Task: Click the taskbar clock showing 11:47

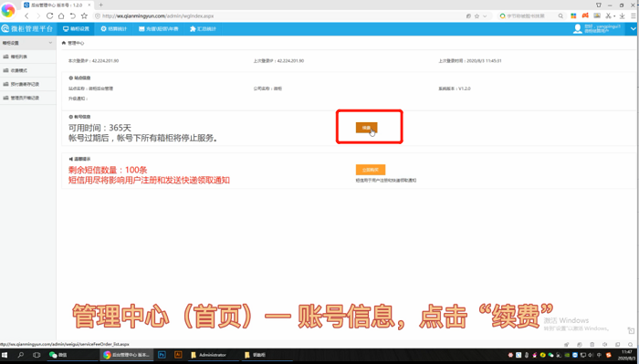Action: pos(627,355)
